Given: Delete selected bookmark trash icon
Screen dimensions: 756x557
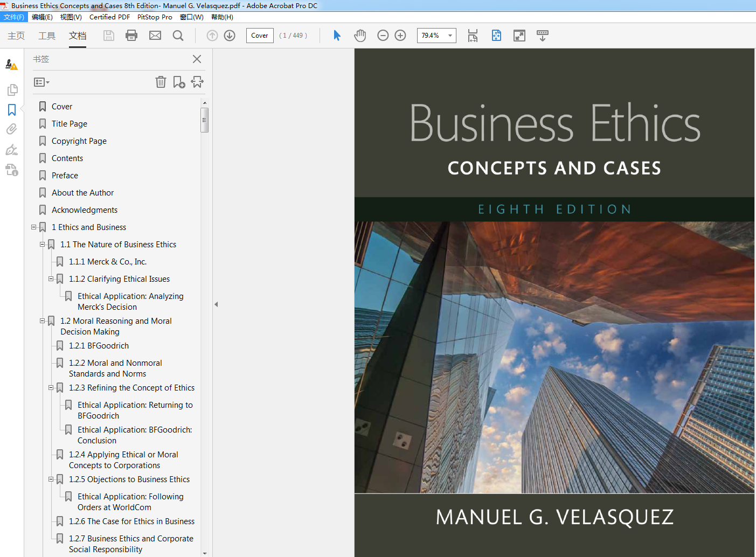Looking at the screenshot, I should coord(161,82).
